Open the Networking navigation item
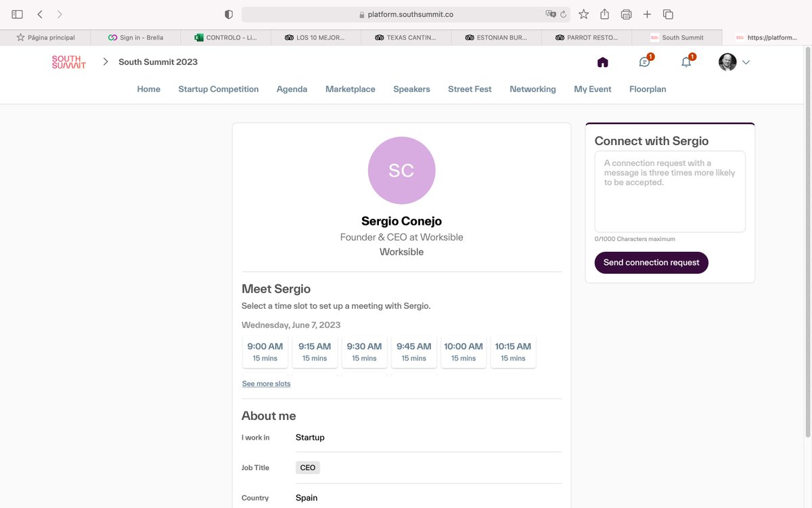812x508 pixels. (533, 89)
